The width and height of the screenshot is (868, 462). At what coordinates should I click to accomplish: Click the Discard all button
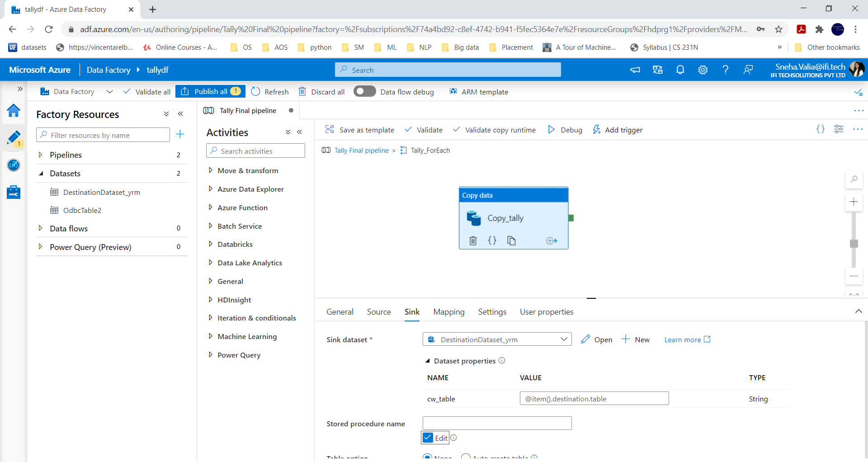coord(321,92)
